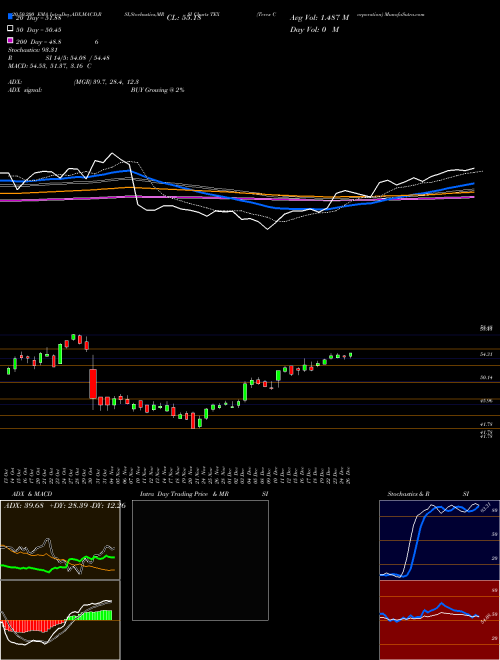Click the 'Stochastics & R' panel heading
Image resolution: width=500 pixels, height=660 pixels.
[409, 494]
